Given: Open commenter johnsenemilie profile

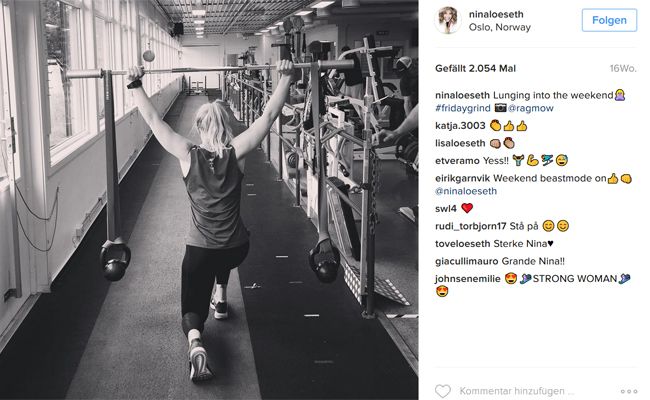Looking at the screenshot, I should pos(468,279).
